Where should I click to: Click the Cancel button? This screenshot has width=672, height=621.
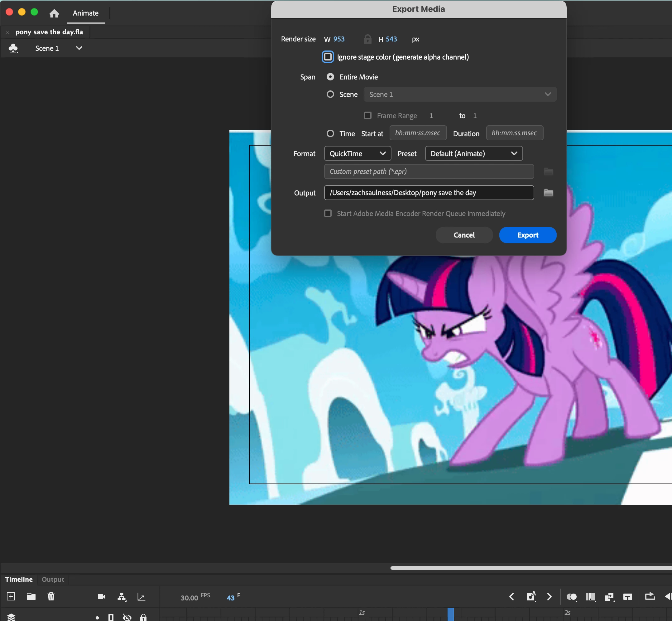tap(464, 235)
